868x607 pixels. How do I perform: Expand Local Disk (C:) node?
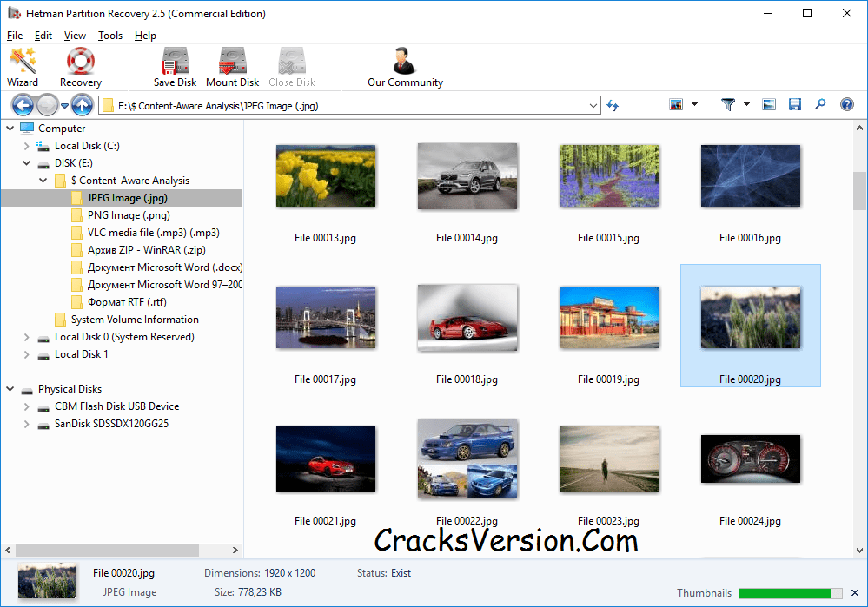(x=27, y=146)
